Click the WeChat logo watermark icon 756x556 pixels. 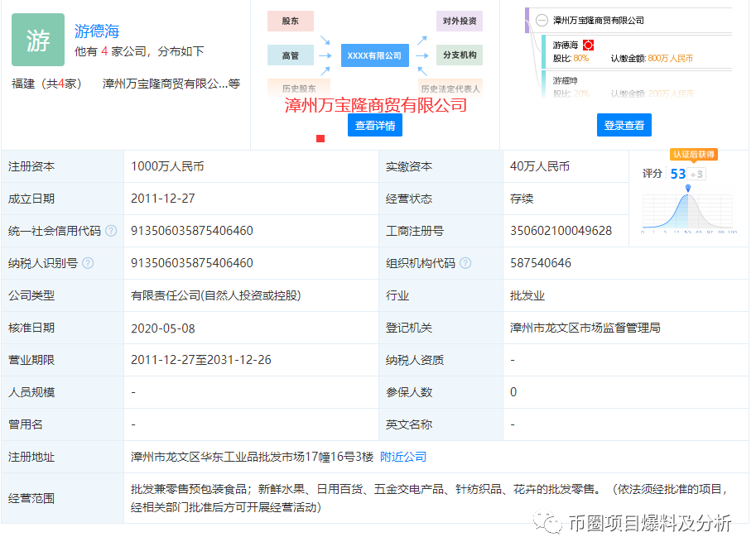click(547, 523)
